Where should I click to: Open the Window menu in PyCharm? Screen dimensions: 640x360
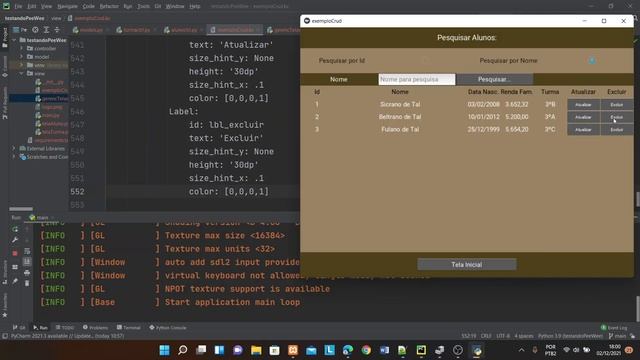175,6
